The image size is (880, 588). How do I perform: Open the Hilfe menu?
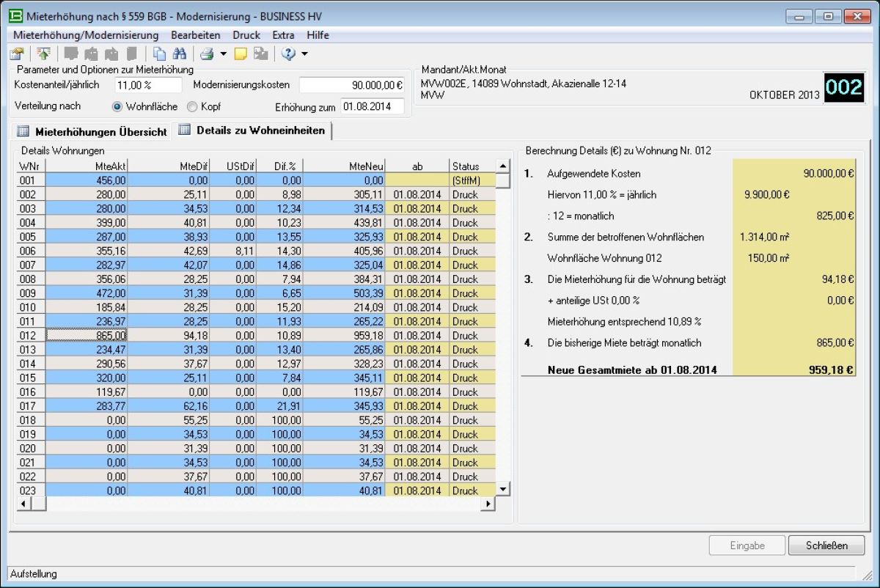tap(318, 34)
